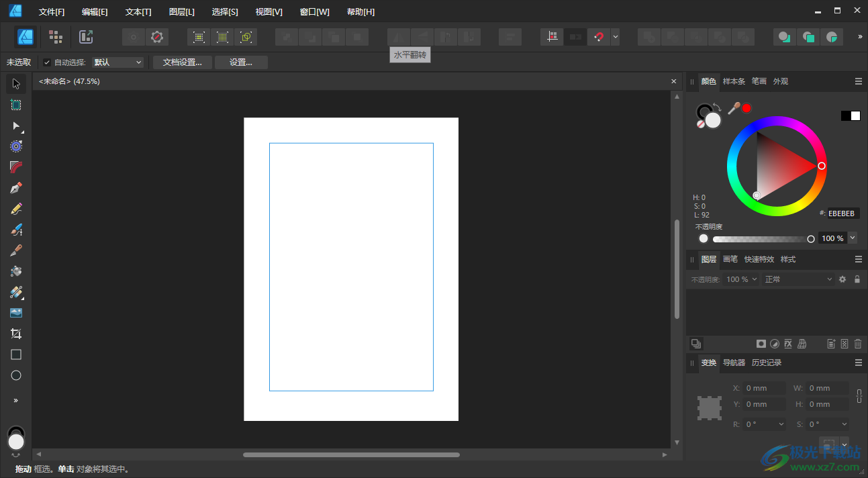Select the Pencil tool
The width and height of the screenshot is (868, 478).
(16, 208)
